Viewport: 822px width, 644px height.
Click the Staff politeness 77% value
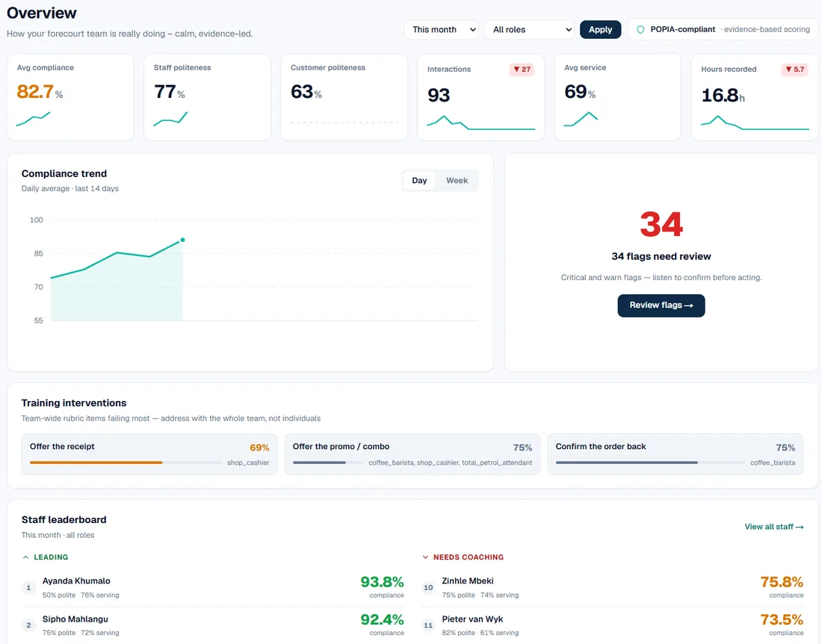[x=170, y=92]
